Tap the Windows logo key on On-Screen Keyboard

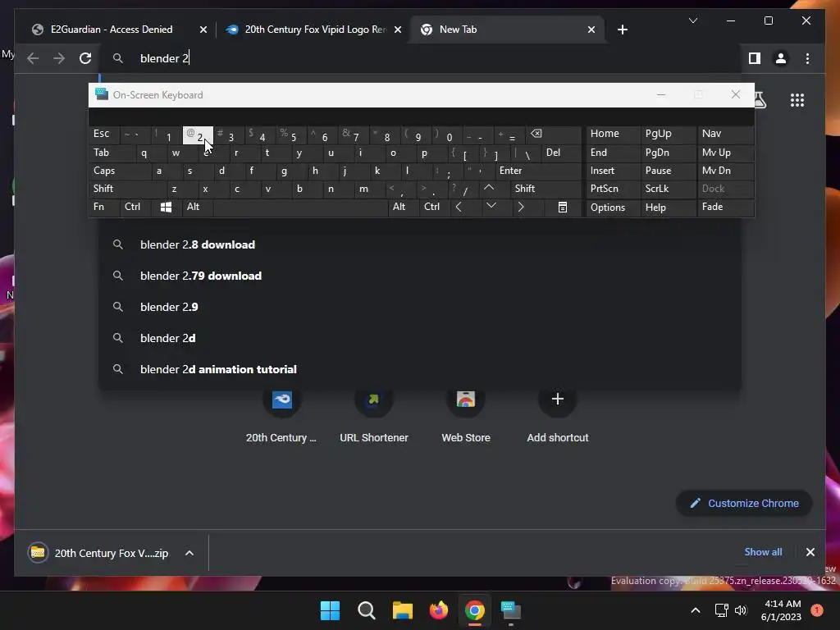click(166, 208)
